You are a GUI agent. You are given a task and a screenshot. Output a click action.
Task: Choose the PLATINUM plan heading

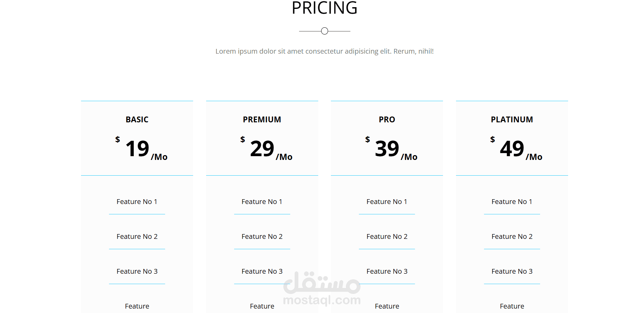512,120
